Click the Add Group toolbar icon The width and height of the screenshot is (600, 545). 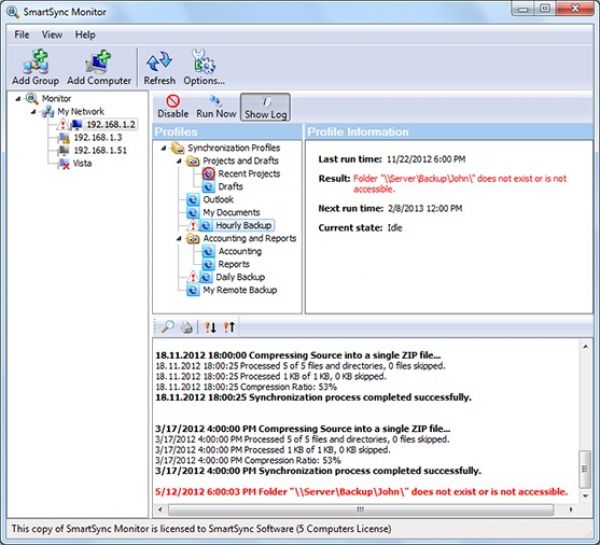[x=36, y=61]
